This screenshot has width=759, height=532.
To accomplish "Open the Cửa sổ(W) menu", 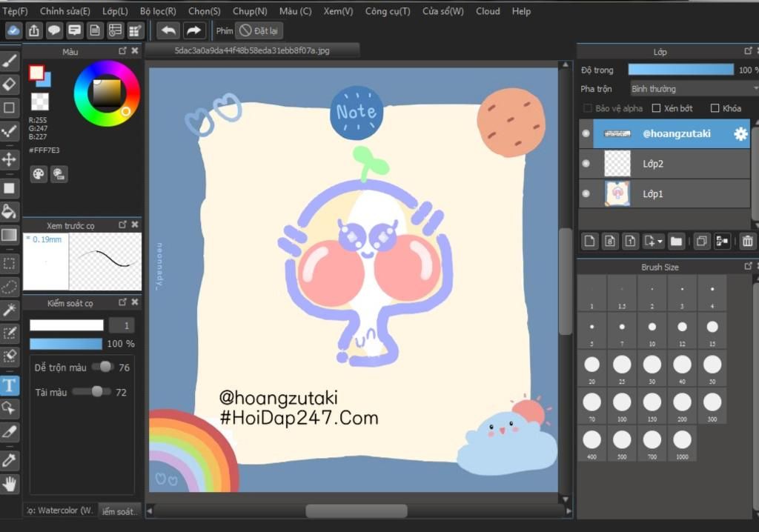I will [x=443, y=11].
